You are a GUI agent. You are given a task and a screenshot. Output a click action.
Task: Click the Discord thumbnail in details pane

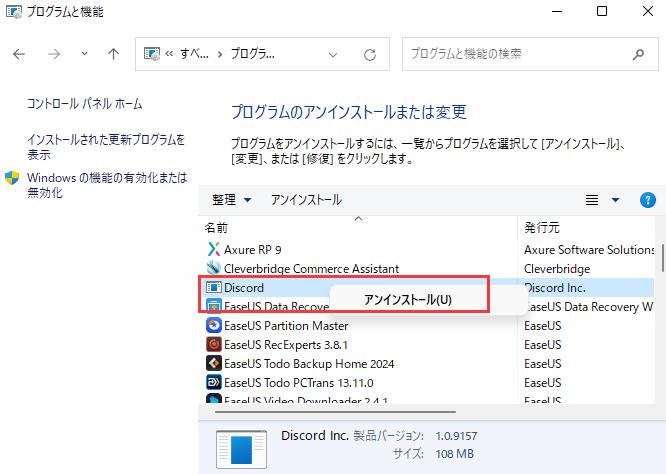241,449
